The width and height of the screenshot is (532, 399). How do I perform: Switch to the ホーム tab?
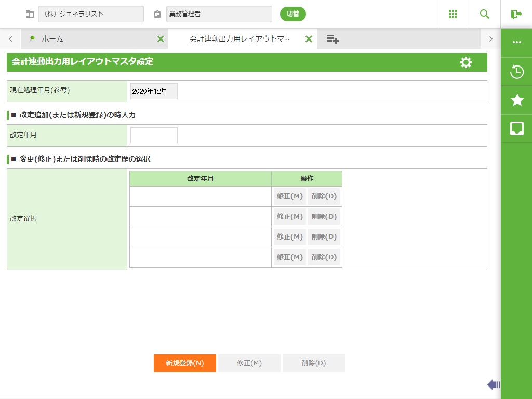(x=88, y=39)
